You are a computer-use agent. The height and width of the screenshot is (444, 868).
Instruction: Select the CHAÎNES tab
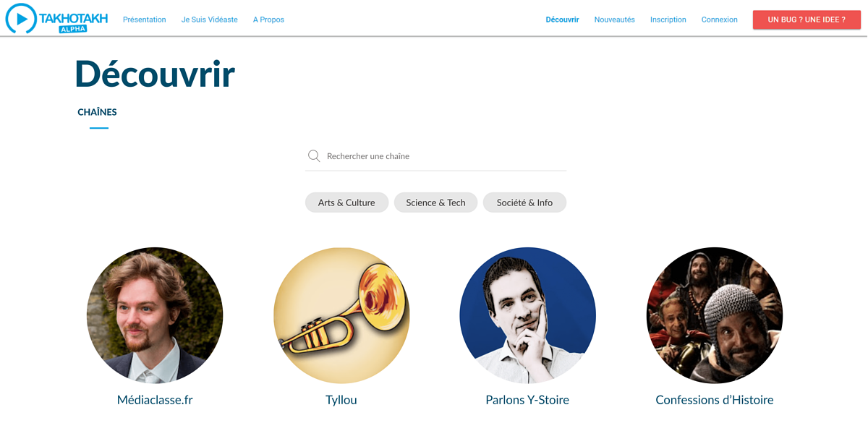pyautogui.click(x=98, y=112)
